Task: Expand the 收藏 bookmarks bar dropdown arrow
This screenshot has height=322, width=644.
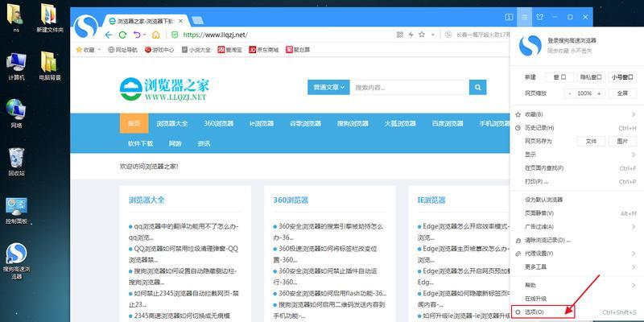Action: click(x=99, y=50)
